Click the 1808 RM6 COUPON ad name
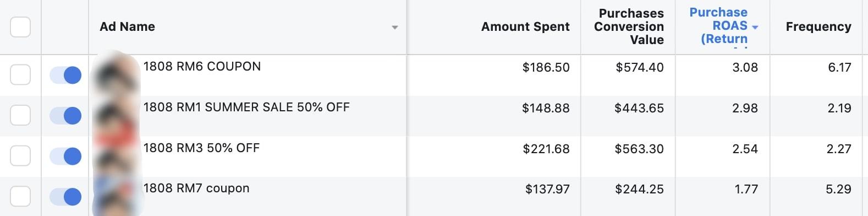Viewport: 868px width, 216px height. tap(202, 66)
